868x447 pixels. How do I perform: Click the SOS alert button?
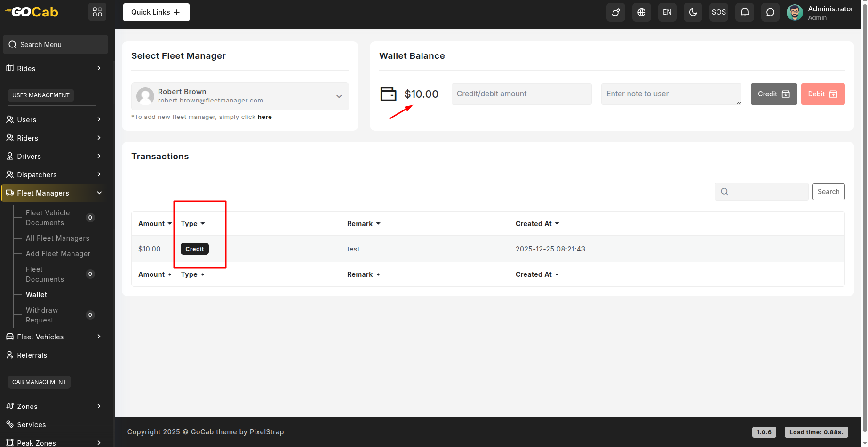click(x=719, y=12)
